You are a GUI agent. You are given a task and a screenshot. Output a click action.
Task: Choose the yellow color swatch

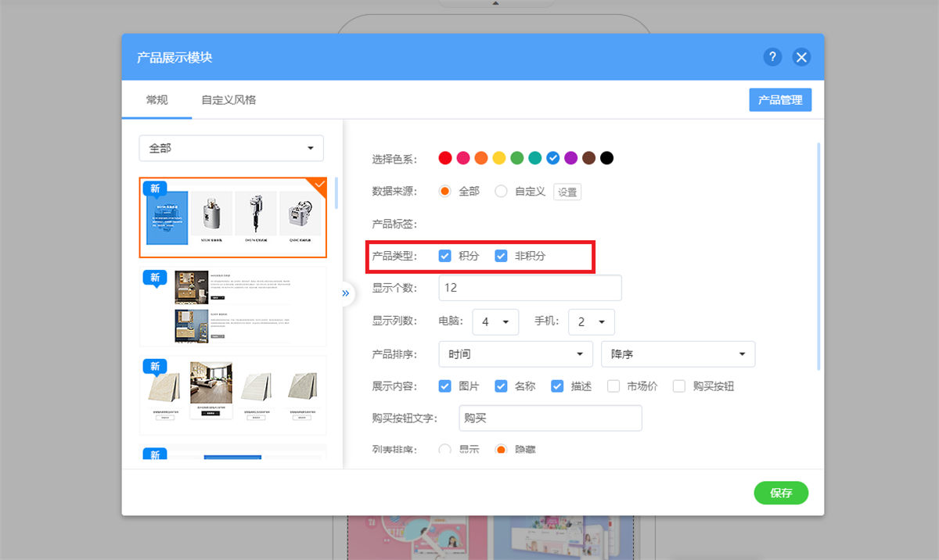499,158
